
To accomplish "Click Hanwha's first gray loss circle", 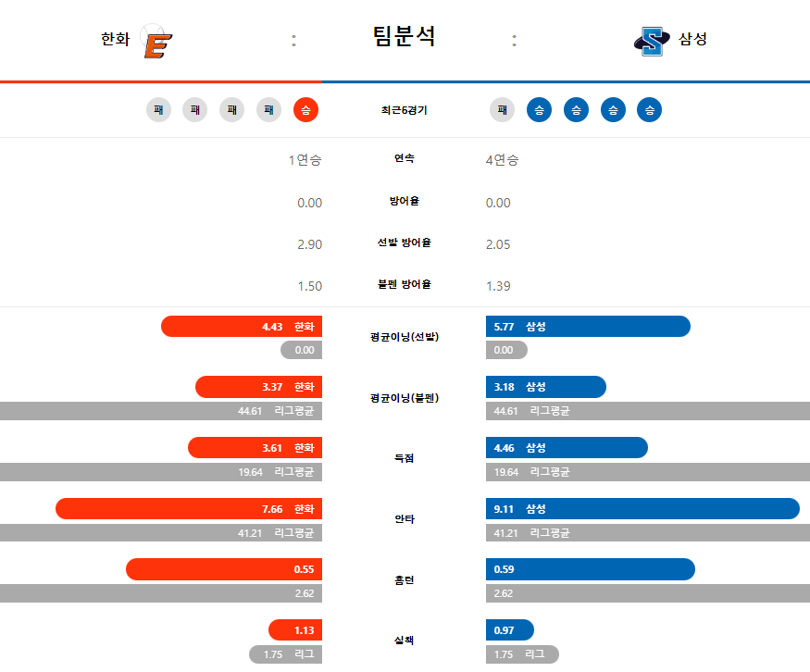I will (x=158, y=110).
